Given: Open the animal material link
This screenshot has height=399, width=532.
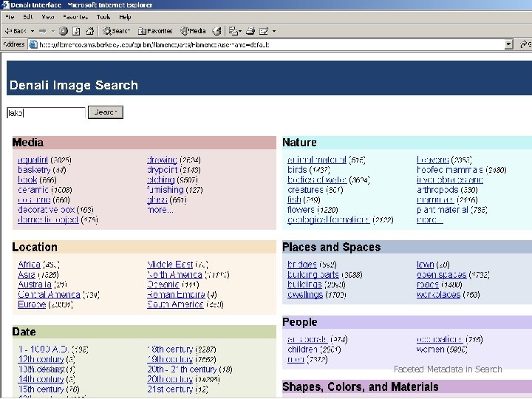Looking at the screenshot, I should click(x=317, y=160).
